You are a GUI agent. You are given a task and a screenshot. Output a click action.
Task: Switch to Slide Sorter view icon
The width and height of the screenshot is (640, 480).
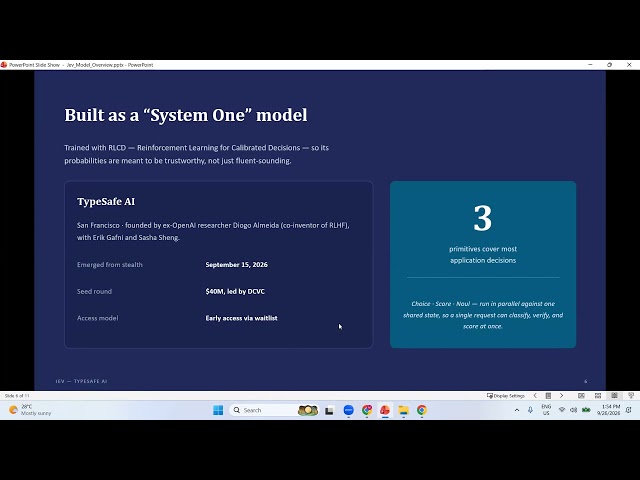tap(598, 396)
